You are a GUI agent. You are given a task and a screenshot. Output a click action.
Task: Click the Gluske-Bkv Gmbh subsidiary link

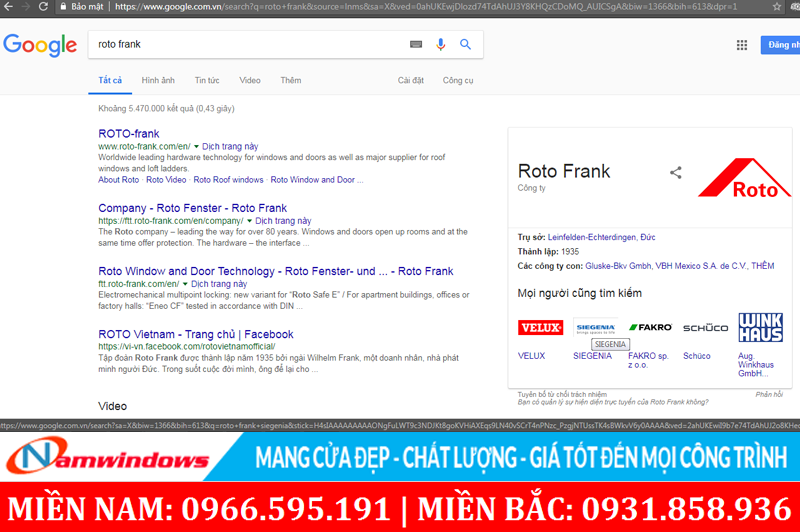tap(618, 266)
